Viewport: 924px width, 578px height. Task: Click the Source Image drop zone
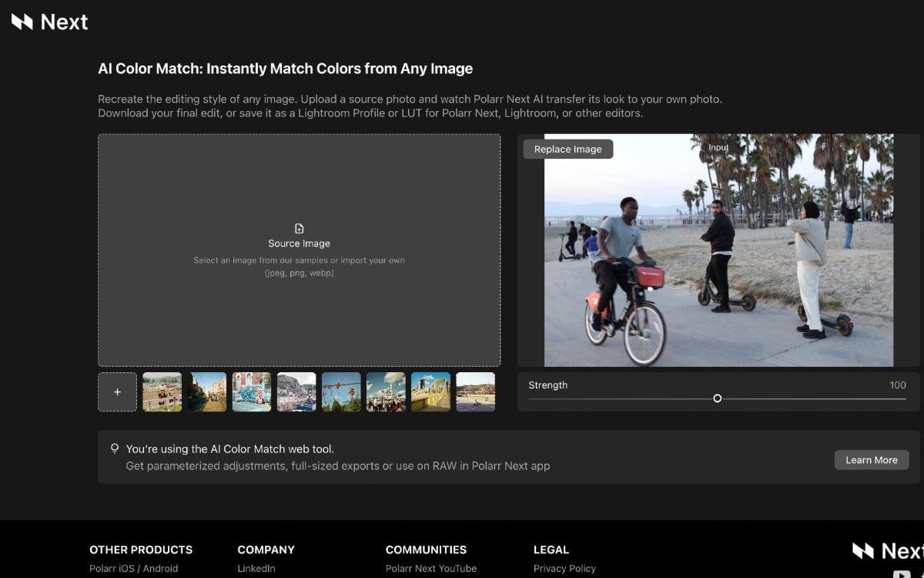coord(299,308)
